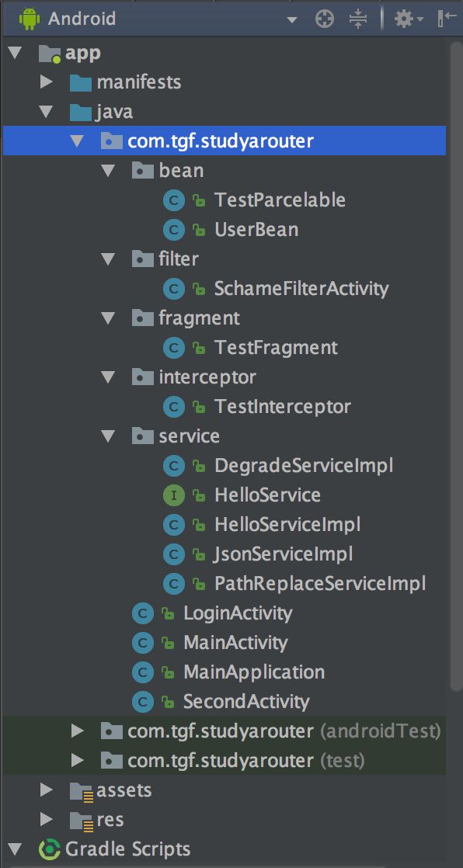Expand the studyarouter androidTest package
This screenshot has width=463, height=868.
click(x=78, y=731)
